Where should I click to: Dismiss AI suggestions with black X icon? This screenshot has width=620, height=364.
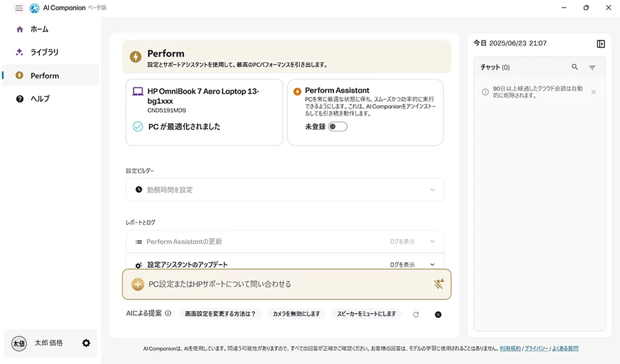point(438,314)
